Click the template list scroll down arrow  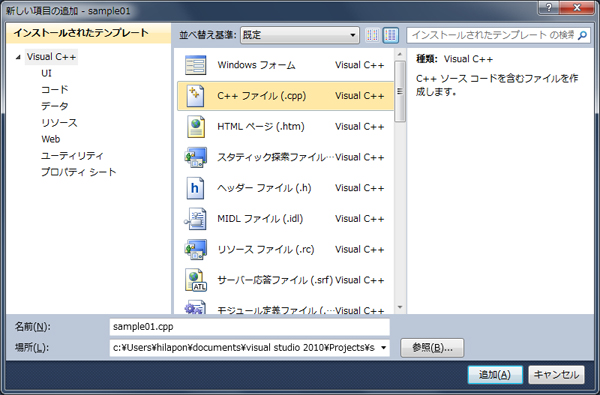(x=400, y=307)
